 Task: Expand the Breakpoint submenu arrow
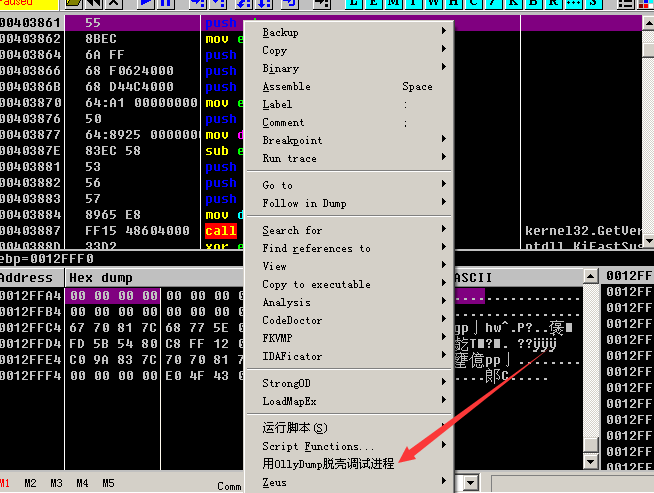click(x=444, y=138)
